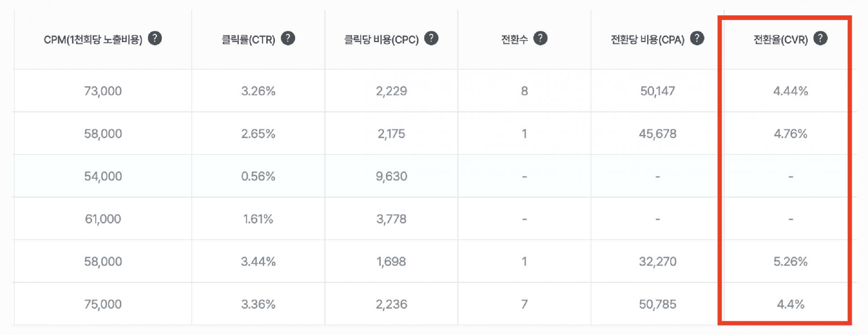Open the 클릭률(CTR) help tooltip icon
This screenshot has width=868, height=335.
(288, 38)
